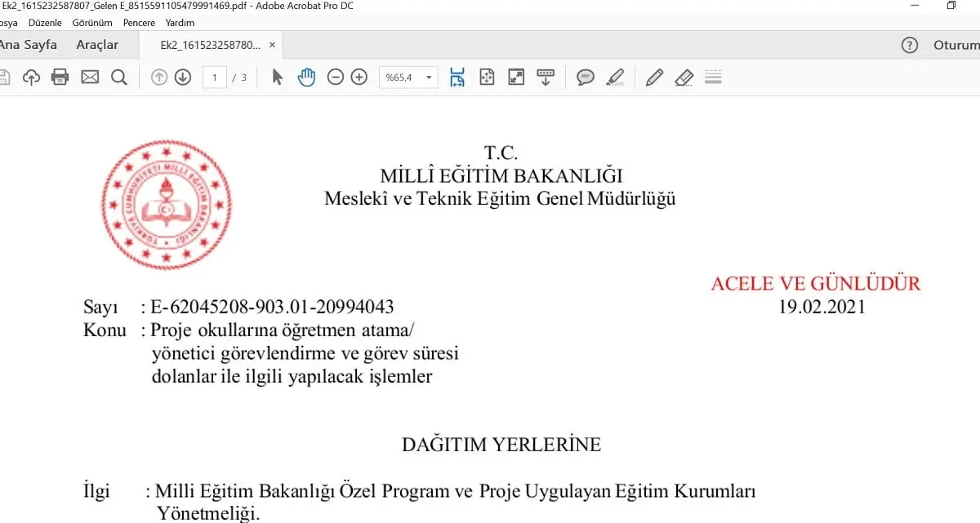
Task: Click the T.C. header text
Action: [x=501, y=153]
